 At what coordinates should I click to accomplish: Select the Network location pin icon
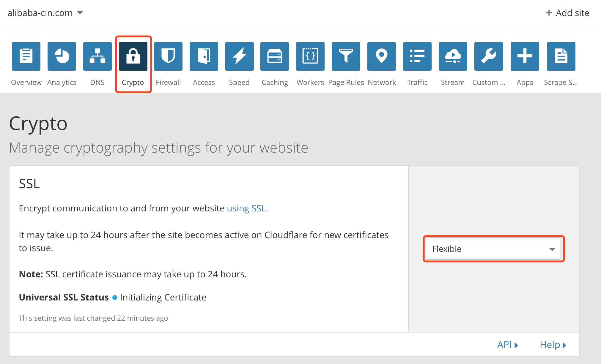pos(381,56)
